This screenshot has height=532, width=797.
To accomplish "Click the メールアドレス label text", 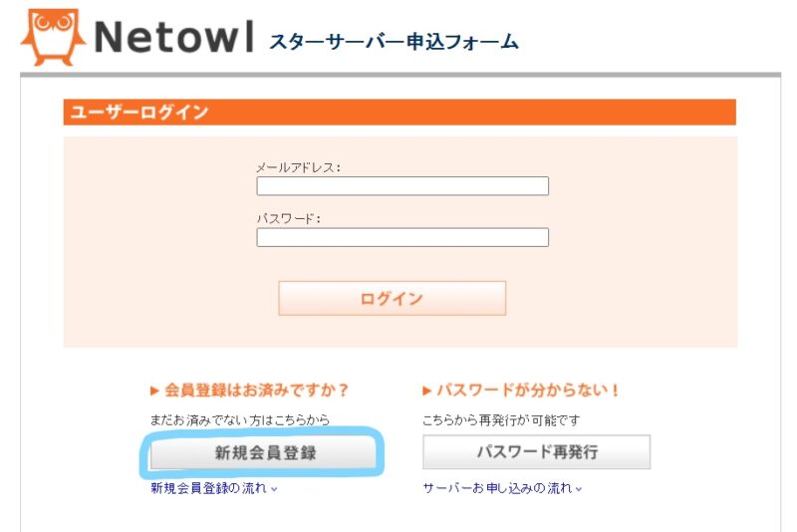I will [x=298, y=167].
